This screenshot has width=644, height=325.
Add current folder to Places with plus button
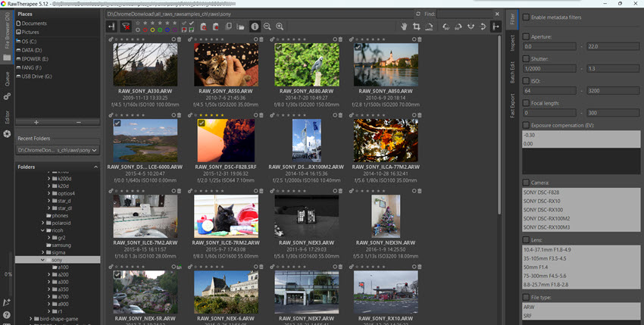tap(36, 122)
